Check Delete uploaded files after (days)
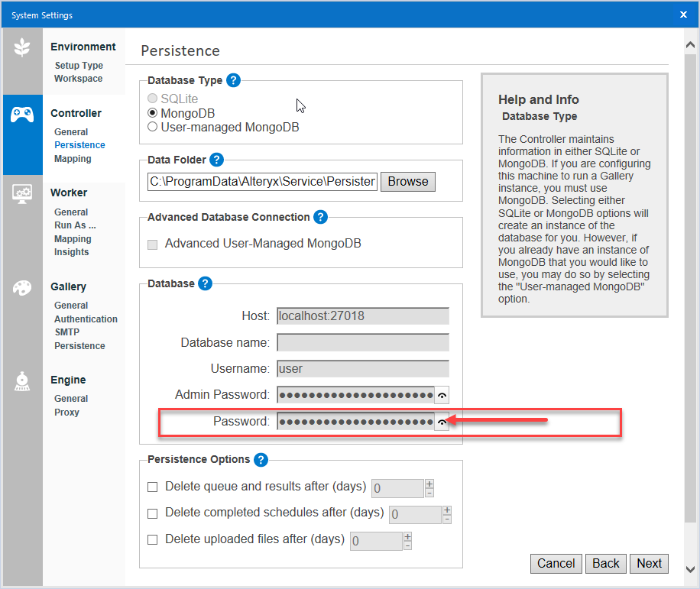Image resolution: width=700 pixels, height=589 pixels. [x=152, y=539]
